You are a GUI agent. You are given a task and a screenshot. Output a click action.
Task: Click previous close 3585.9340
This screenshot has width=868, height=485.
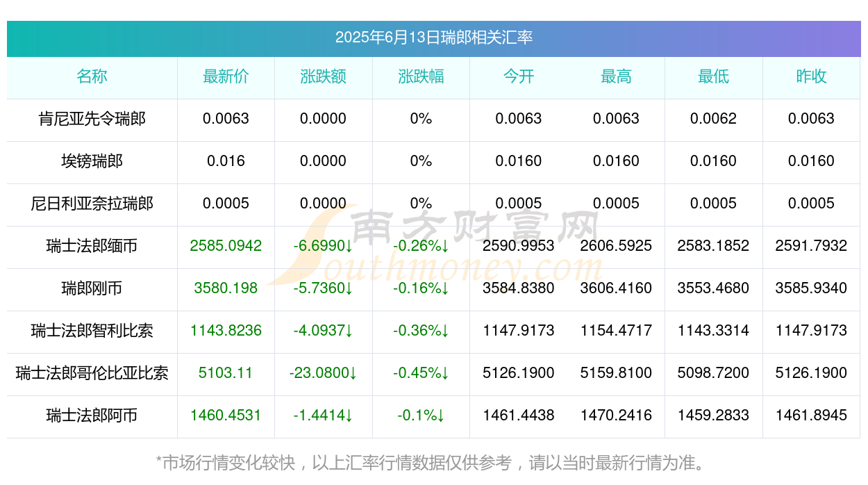coord(811,288)
